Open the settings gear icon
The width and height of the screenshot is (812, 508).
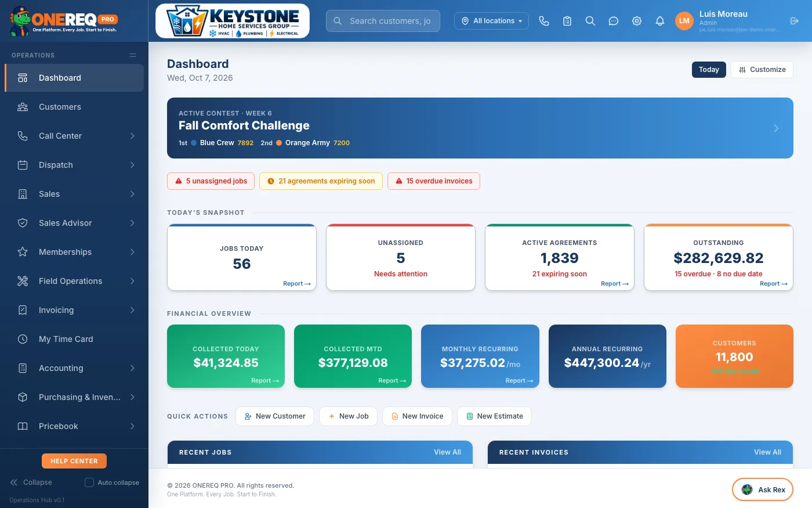[x=637, y=21]
